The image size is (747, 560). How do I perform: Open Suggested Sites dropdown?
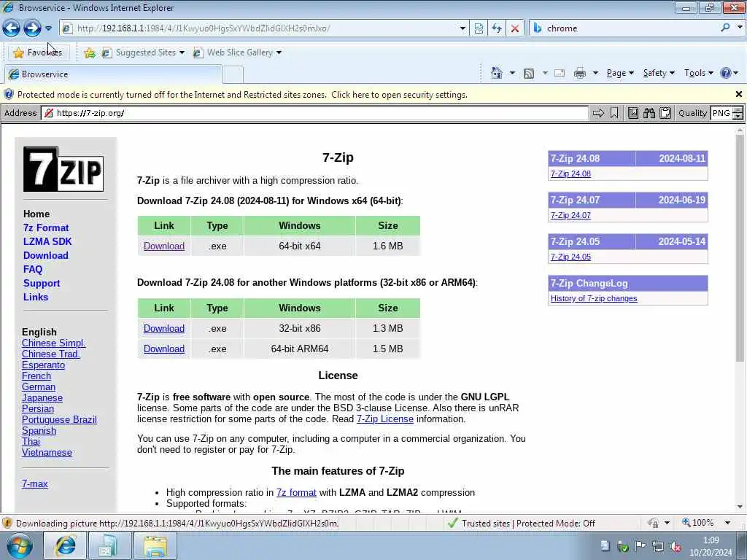142,52
